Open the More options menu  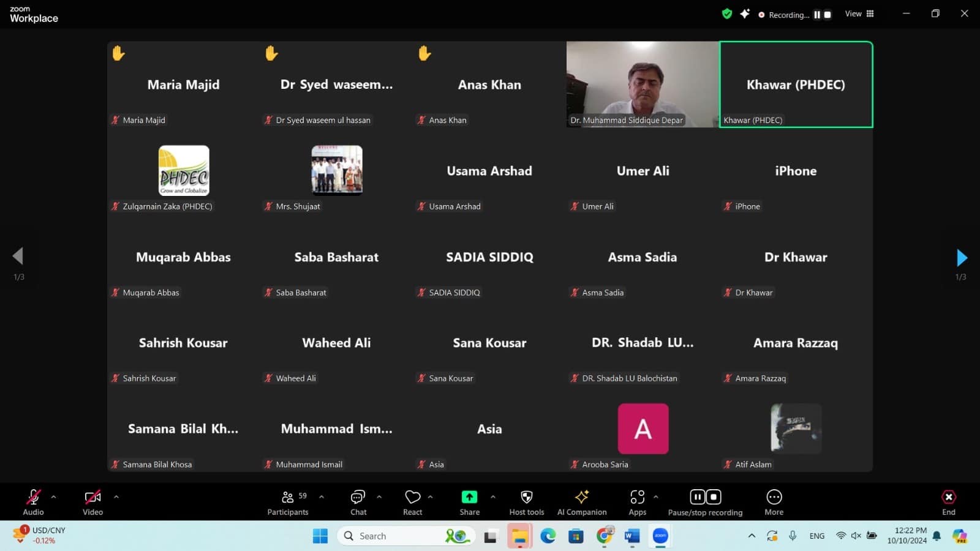point(774,502)
